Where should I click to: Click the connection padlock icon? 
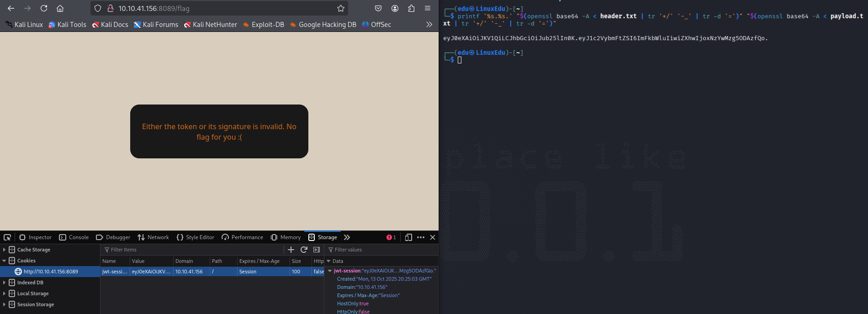(110, 8)
